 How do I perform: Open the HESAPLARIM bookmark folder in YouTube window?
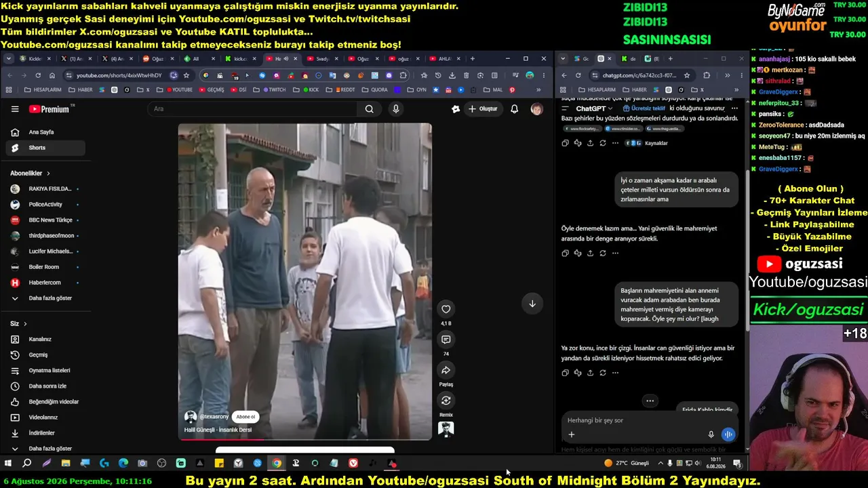tap(42, 89)
